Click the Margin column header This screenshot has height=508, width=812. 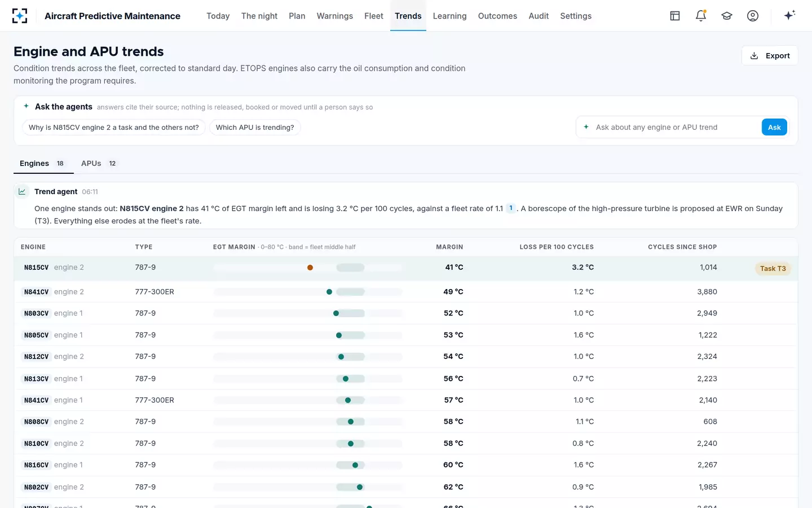coord(449,247)
